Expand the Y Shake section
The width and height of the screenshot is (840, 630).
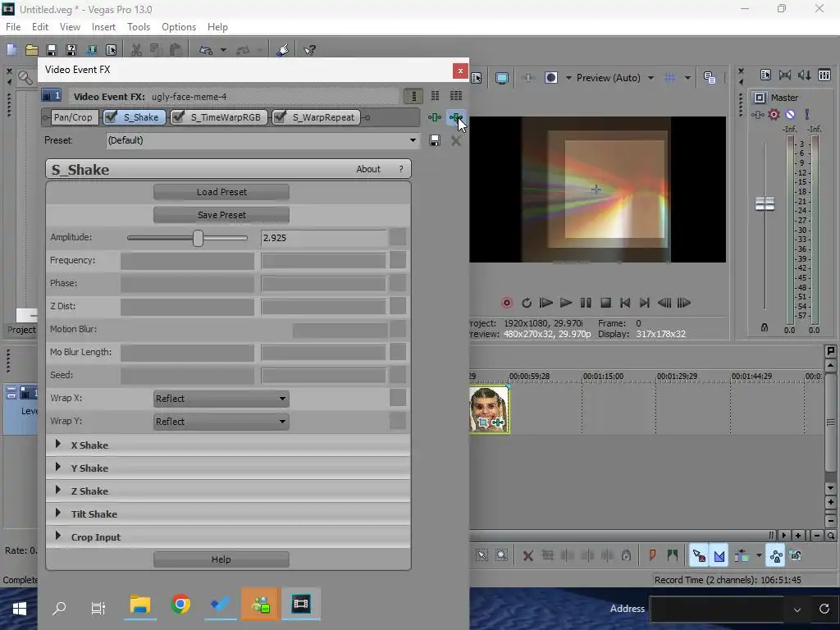(x=58, y=468)
